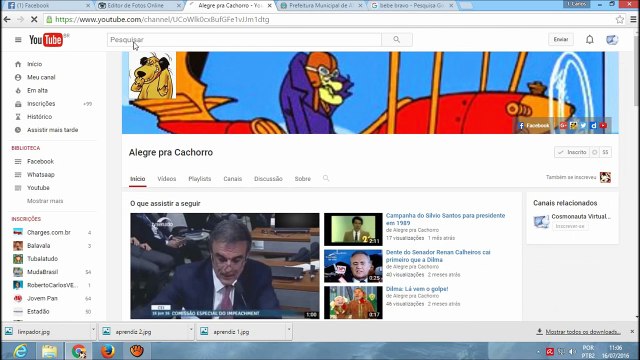Select the Sobre channel tab
This screenshot has height=360, width=640.
coord(302,179)
